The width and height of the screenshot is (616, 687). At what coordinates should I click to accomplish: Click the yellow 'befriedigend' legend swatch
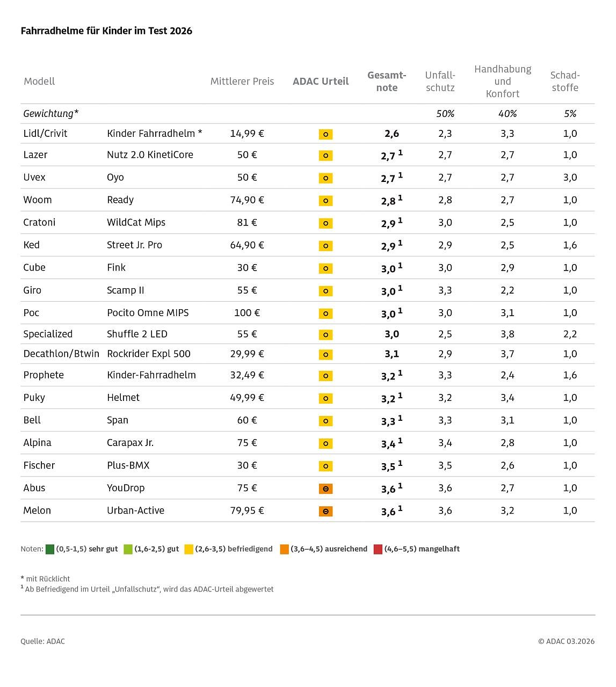189,549
